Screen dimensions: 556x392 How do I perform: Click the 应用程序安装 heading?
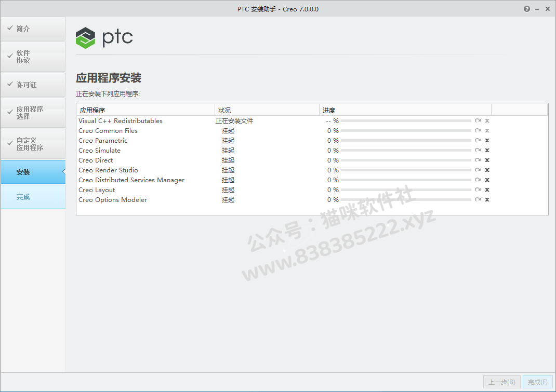coord(109,78)
